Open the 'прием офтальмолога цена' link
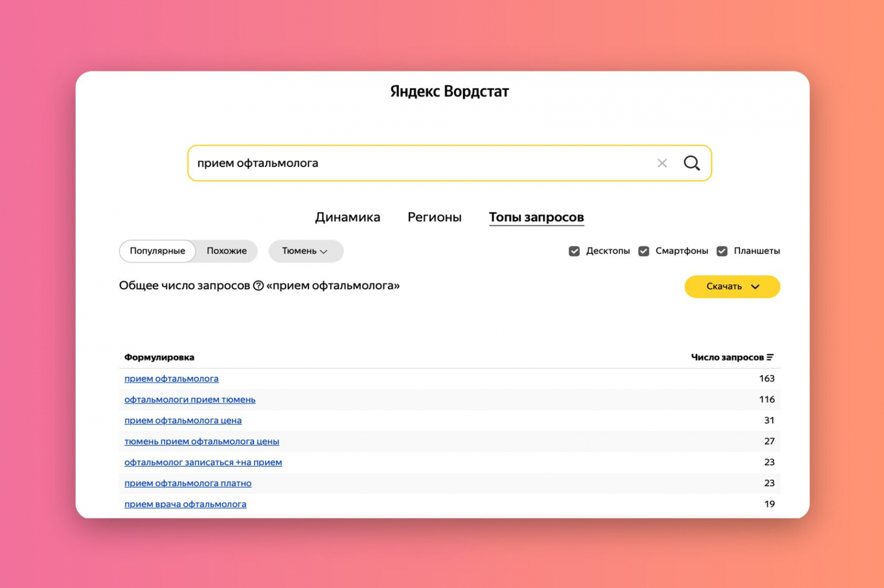Viewport: 884px width, 588px height. pyautogui.click(x=183, y=421)
